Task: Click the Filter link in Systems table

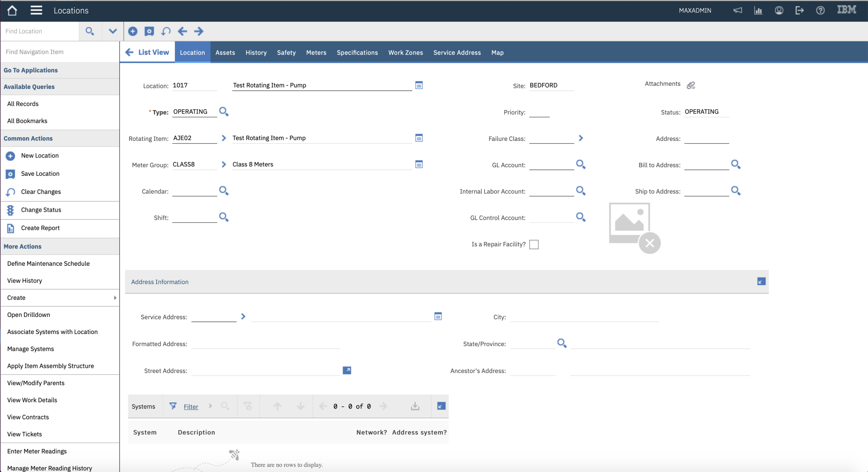Action: pos(191,407)
